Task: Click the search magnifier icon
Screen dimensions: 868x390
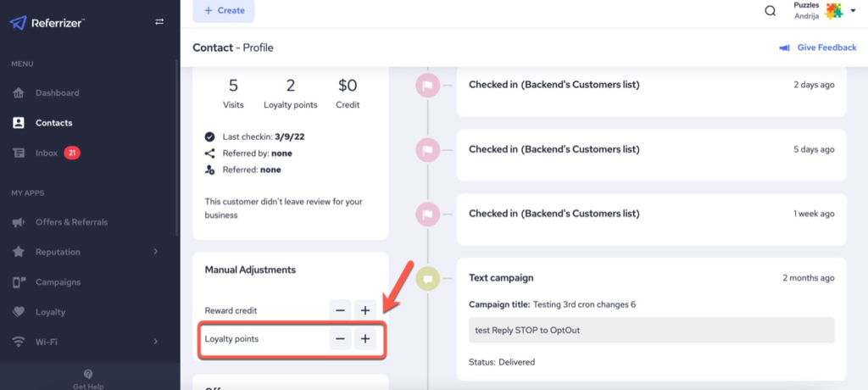Action: 770,11
